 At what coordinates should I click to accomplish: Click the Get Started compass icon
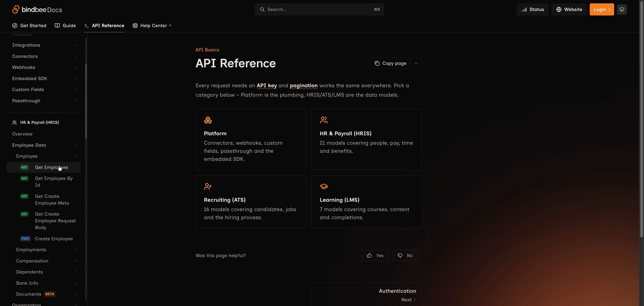(x=15, y=26)
